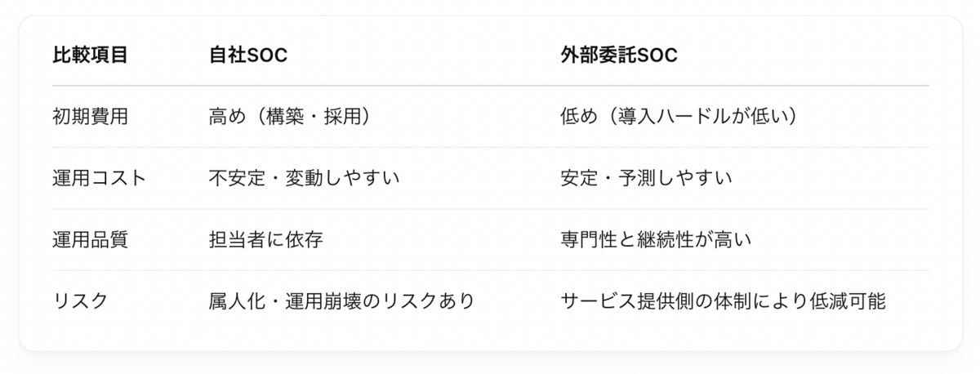The height and width of the screenshot is (374, 980).
Task: Click the 安定・予測しやすい cell
Action: (x=646, y=178)
